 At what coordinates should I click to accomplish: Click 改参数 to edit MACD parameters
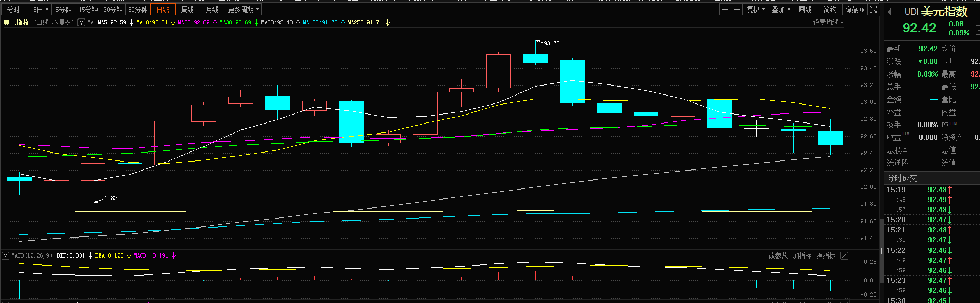[x=778, y=255]
